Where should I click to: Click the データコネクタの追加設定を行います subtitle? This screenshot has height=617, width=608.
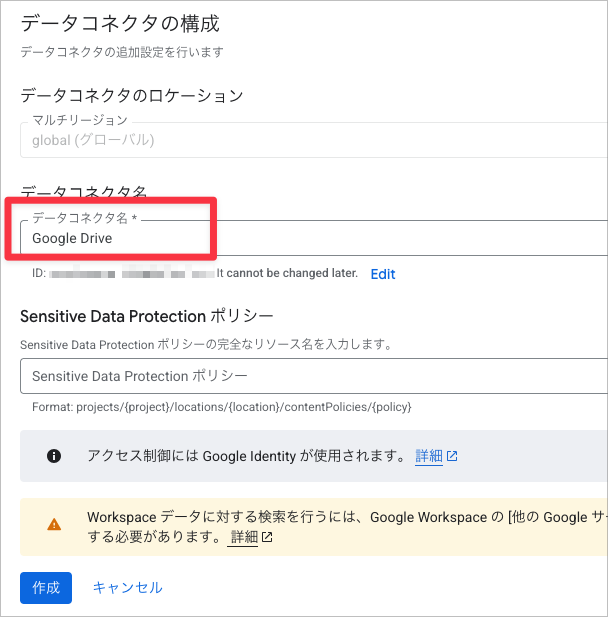coord(122,52)
